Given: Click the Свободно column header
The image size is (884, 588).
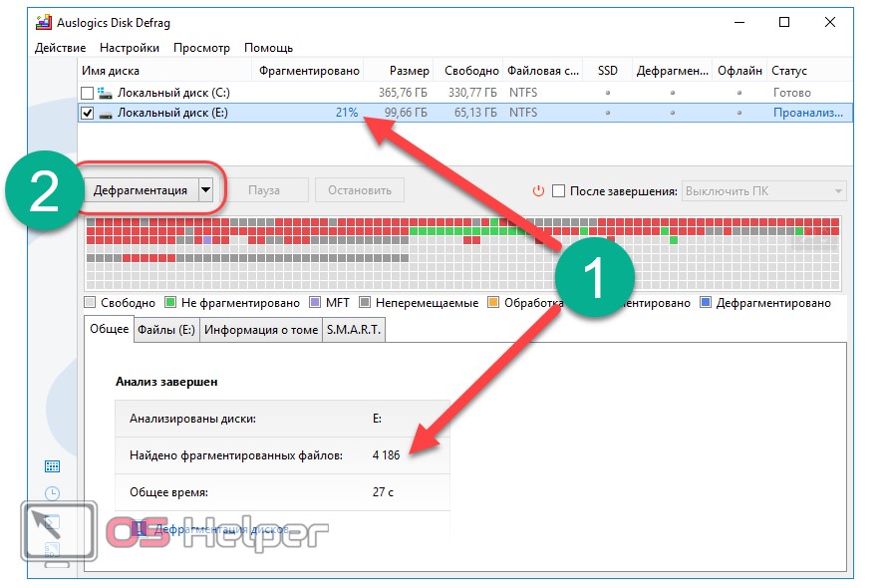Looking at the screenshot, I should (470, 71).
